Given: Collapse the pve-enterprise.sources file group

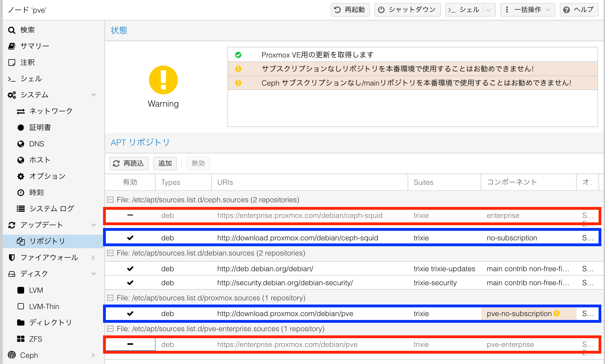Looking at the screenshot, I should coord(110,329).
